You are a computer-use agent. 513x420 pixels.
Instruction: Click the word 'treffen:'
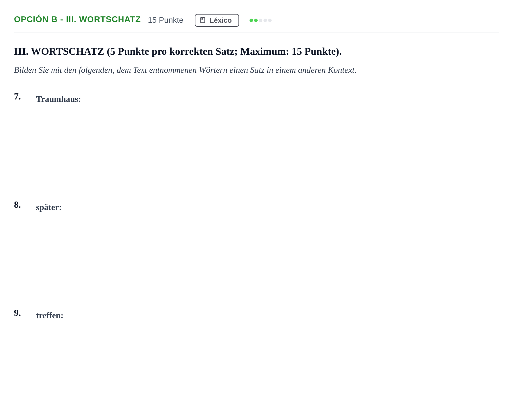50,316
